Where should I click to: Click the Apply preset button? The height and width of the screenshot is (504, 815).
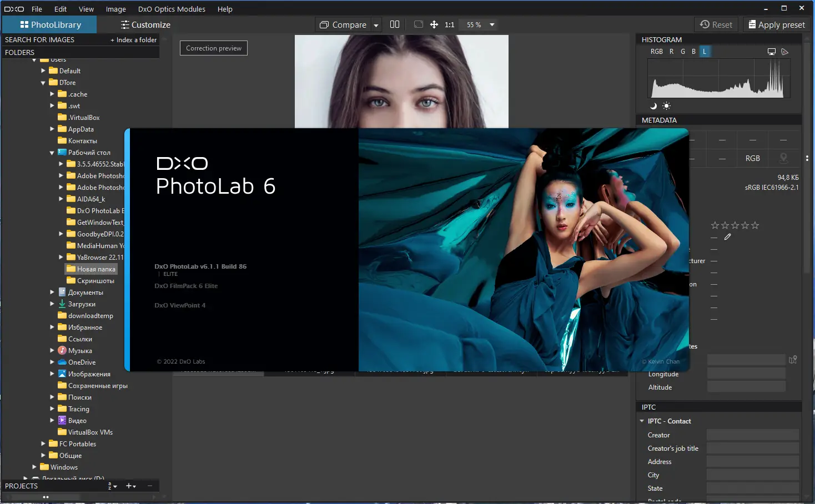coord(776,25)
